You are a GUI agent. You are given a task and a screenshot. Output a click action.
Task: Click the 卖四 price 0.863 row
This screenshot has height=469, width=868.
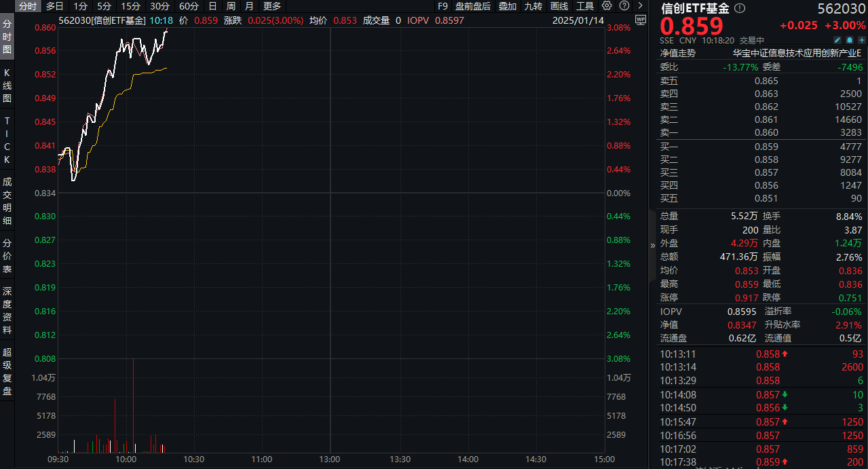pyautogui.click(x=761, y=94)
